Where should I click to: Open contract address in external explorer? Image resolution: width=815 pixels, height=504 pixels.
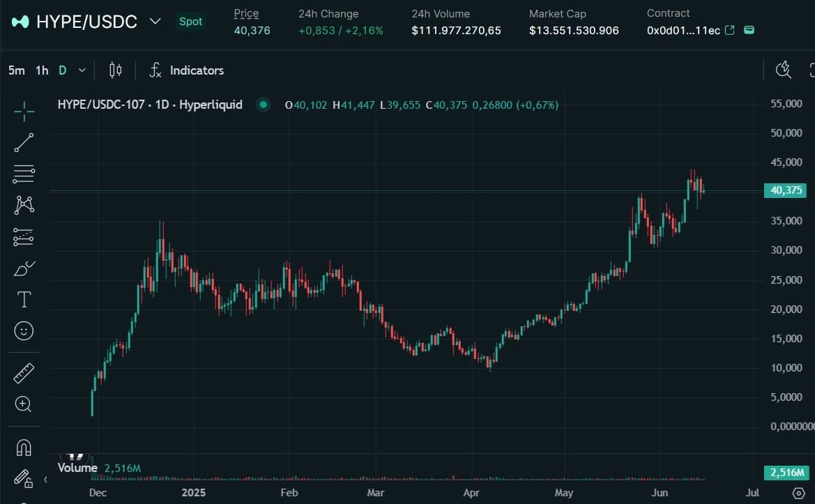click(730, 31)
